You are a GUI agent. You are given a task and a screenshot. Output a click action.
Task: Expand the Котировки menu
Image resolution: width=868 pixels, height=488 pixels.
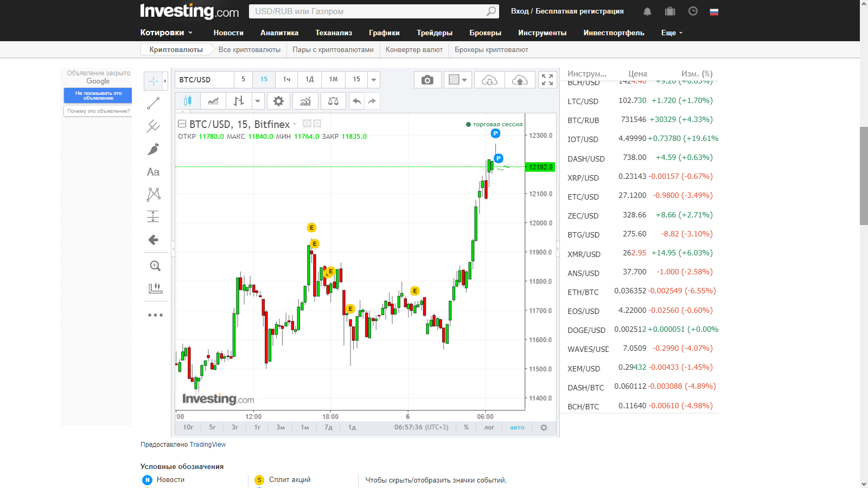pyautogui.click(x=166, y=33)
